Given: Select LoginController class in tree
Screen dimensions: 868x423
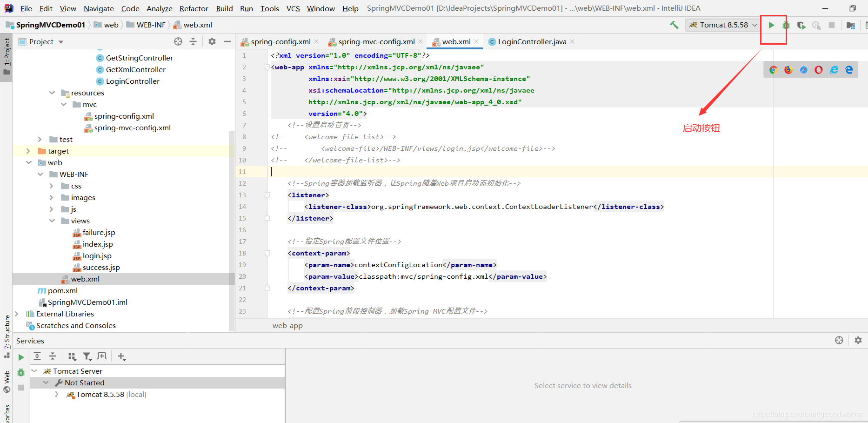Looking at the screenshot, I should click(133, 81).
